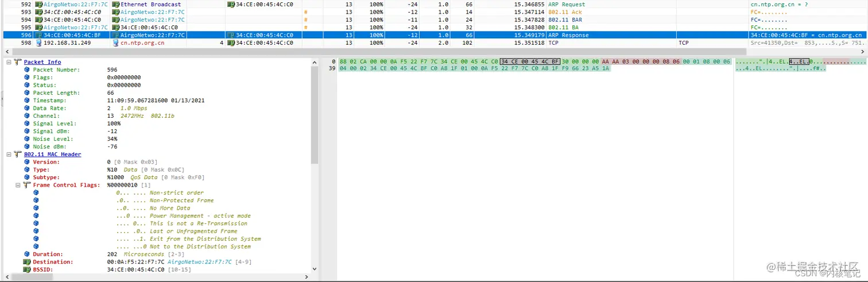Click the BSSID value 34:CE:00:45:4C:C0 in decode
The width and height of the screenshot is (868, 282).
[135, 269]
